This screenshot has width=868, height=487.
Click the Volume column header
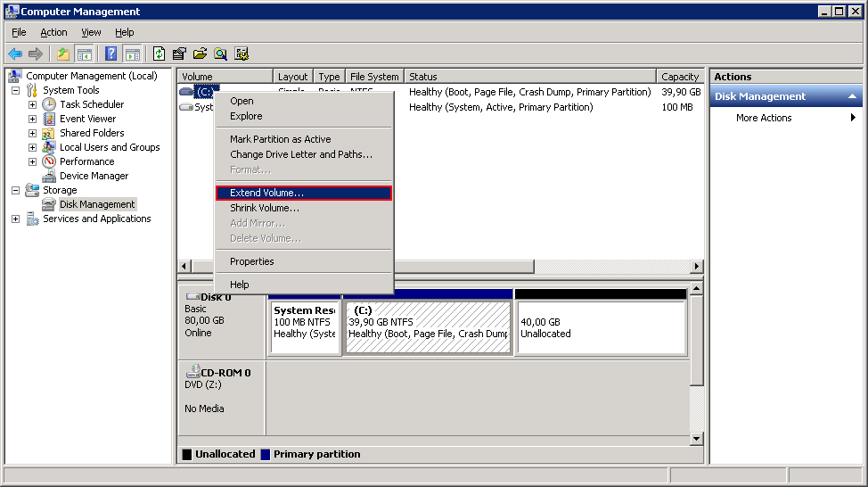(x=225, y=77)
